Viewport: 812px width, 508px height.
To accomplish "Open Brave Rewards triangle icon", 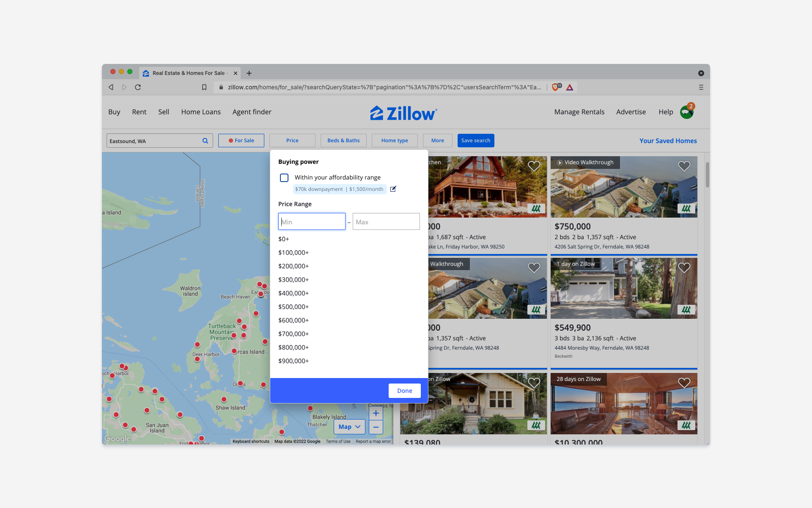I will (x=570, y=87).
